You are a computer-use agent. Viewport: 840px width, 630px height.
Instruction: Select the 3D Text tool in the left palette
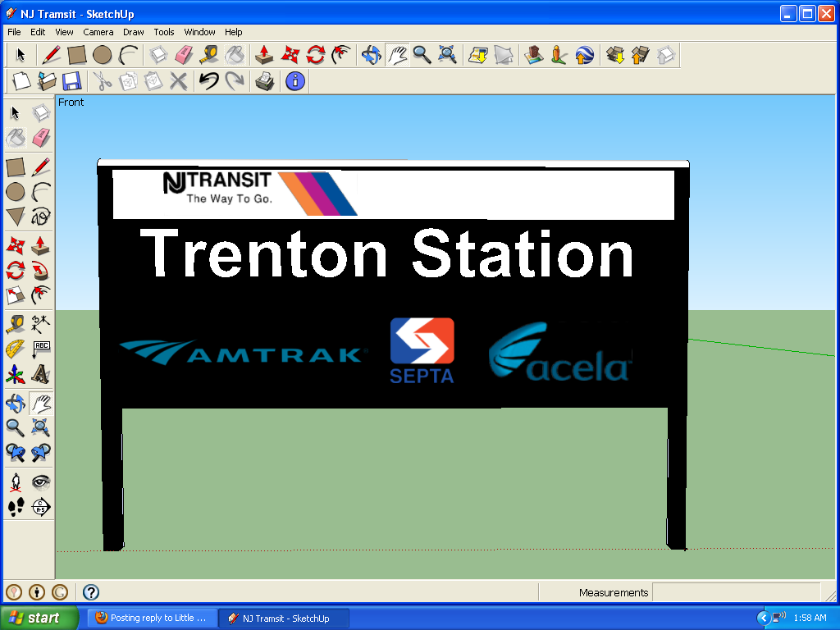click(x=41, y=374)
